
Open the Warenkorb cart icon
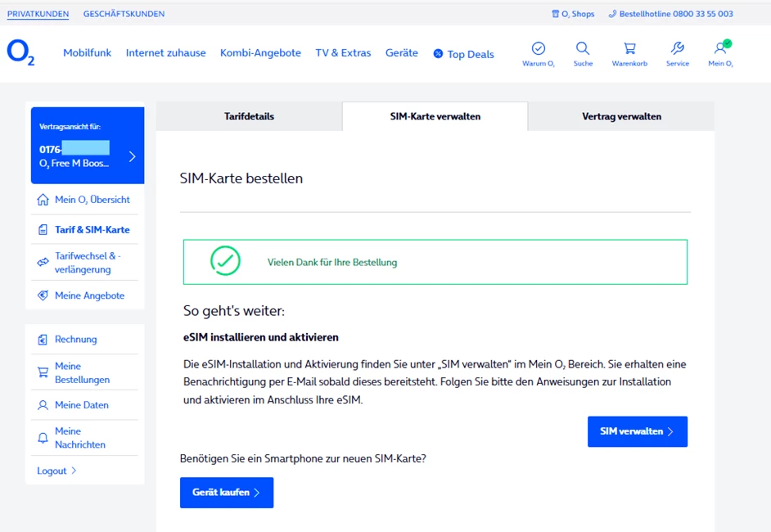629,48
